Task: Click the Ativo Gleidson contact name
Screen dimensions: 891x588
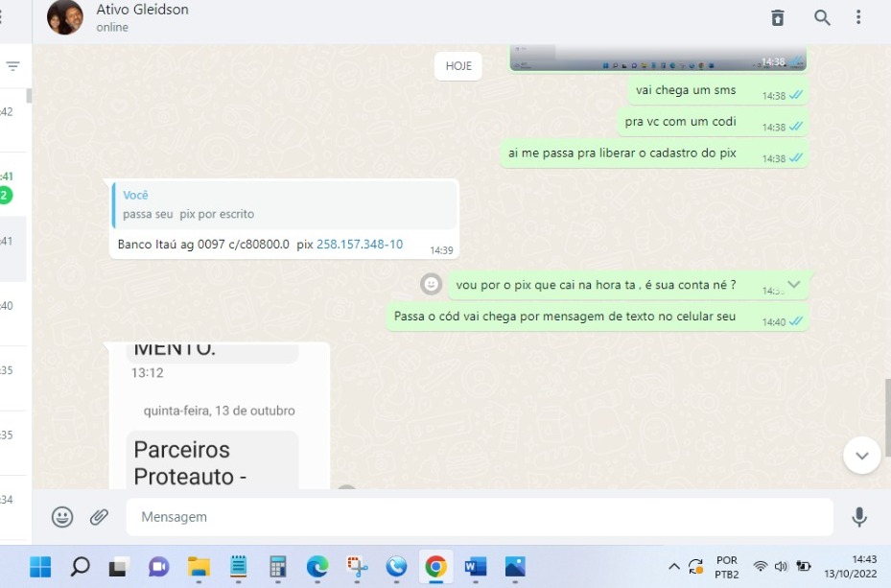Action: (142, 10)
